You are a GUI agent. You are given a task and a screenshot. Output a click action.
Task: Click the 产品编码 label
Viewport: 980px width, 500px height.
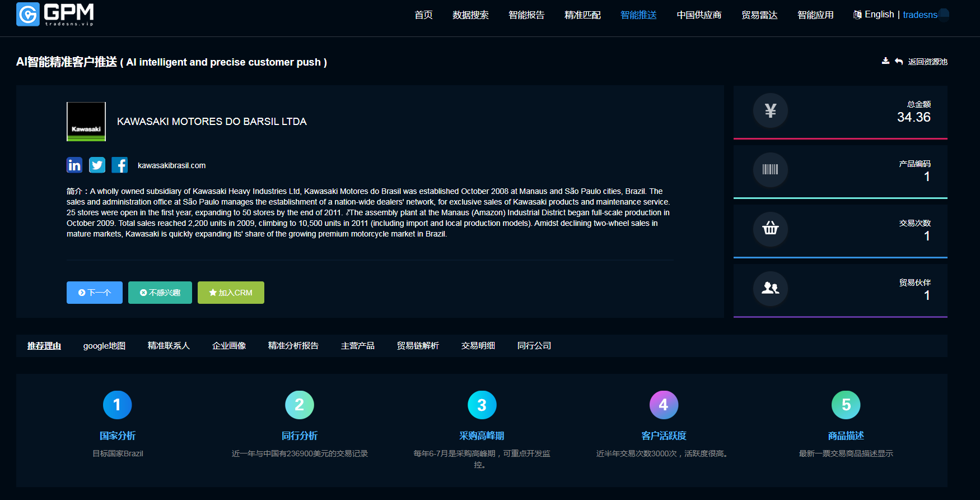tap(915, 164)
